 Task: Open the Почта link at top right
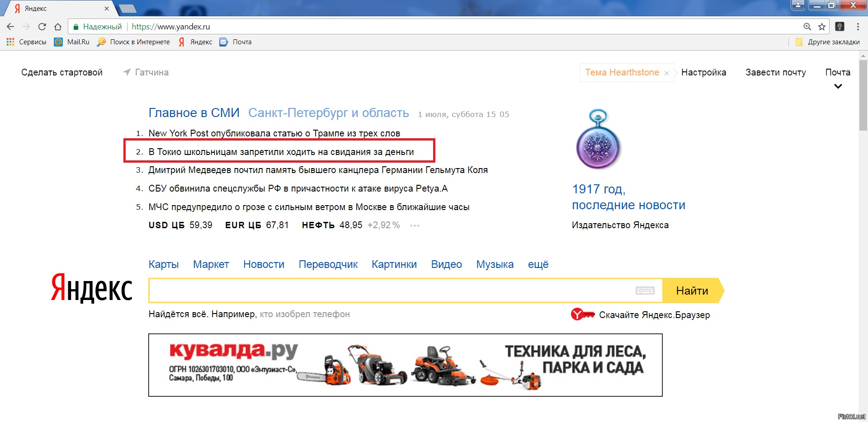pyautogui.click(x=838, y=72)
